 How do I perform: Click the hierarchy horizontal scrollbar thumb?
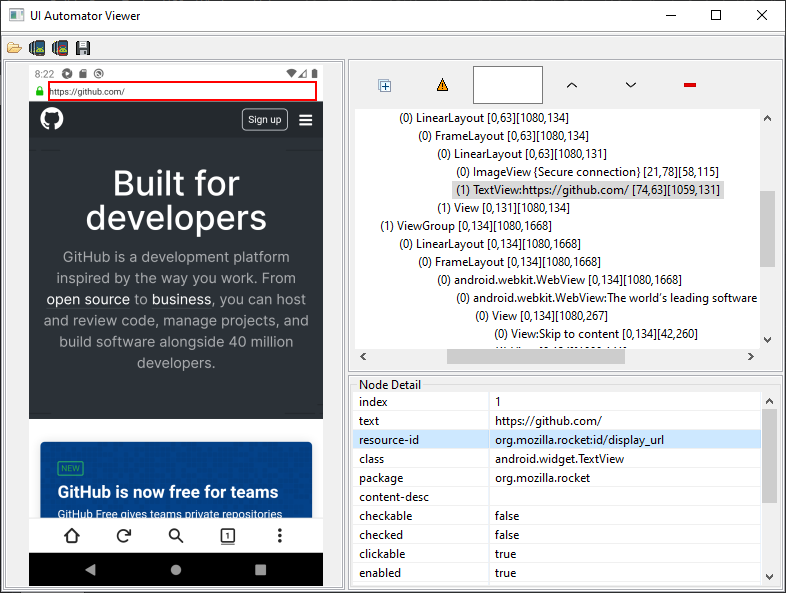coord(536,356)
